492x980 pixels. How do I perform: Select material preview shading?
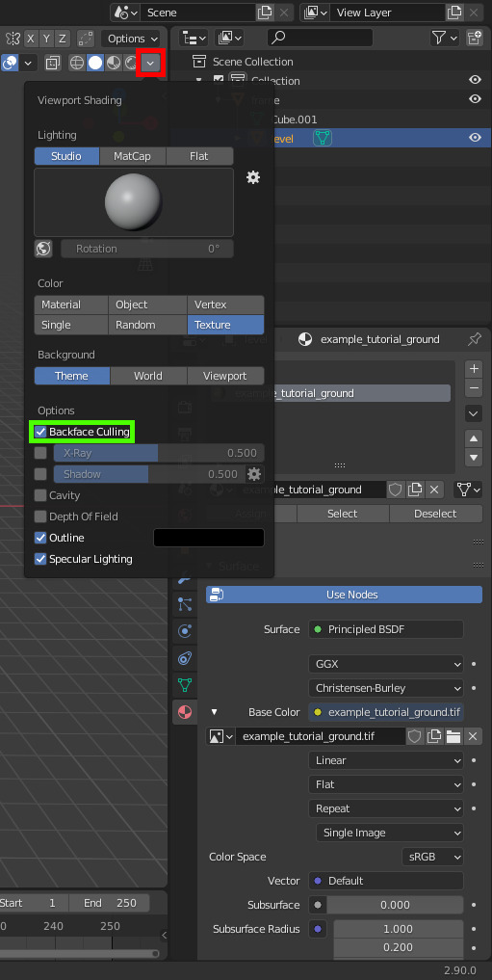(113, 63)
